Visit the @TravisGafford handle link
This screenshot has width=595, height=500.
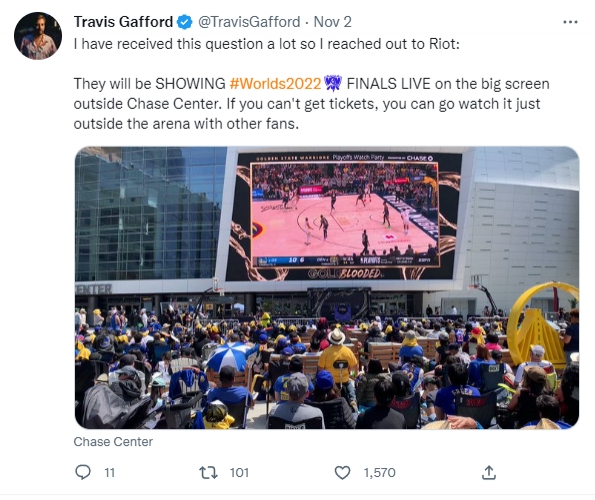tap(249, 22)
